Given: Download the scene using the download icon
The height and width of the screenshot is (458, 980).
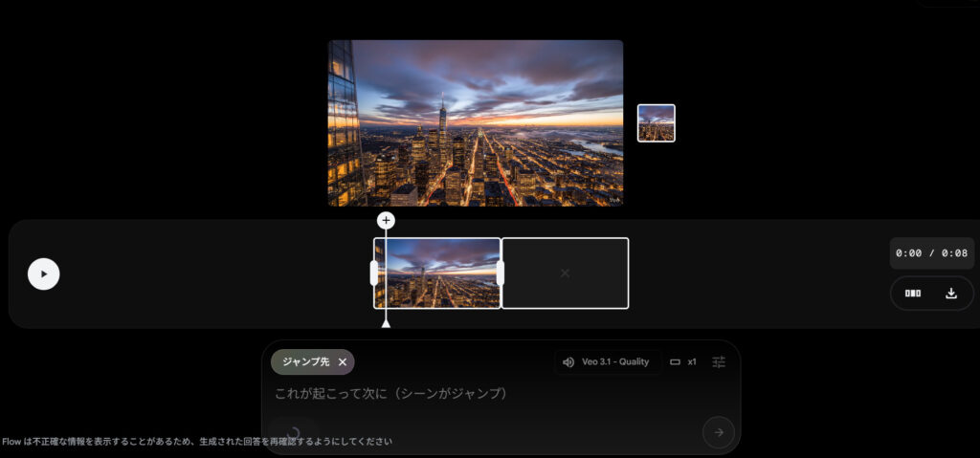Looking at the screenshot, I should click(x=951, y=294).
